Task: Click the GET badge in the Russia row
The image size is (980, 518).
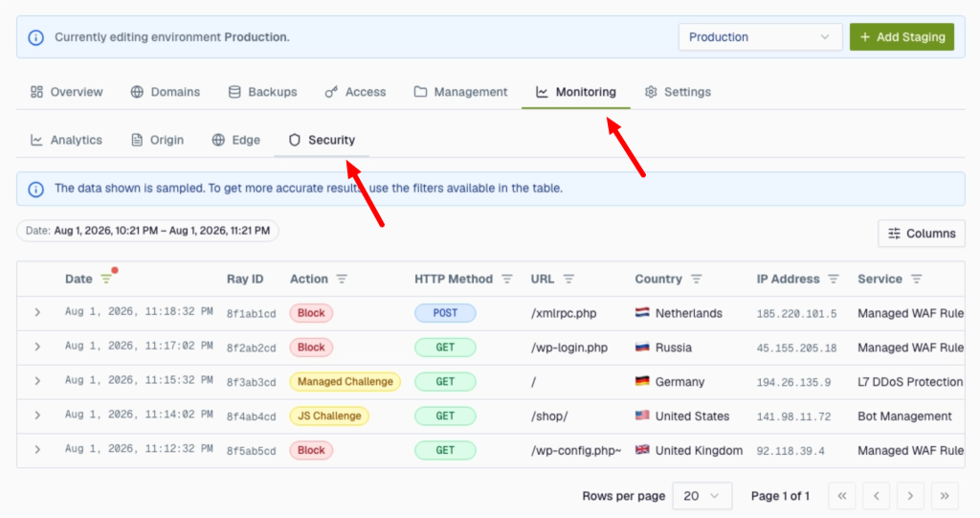Action: click(x=445, y=348)
